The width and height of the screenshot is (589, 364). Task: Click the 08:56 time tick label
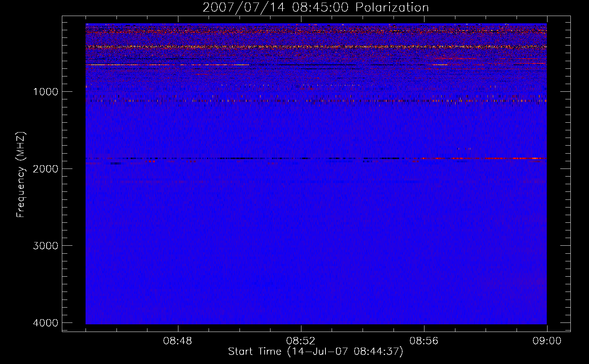click(424, 341)
